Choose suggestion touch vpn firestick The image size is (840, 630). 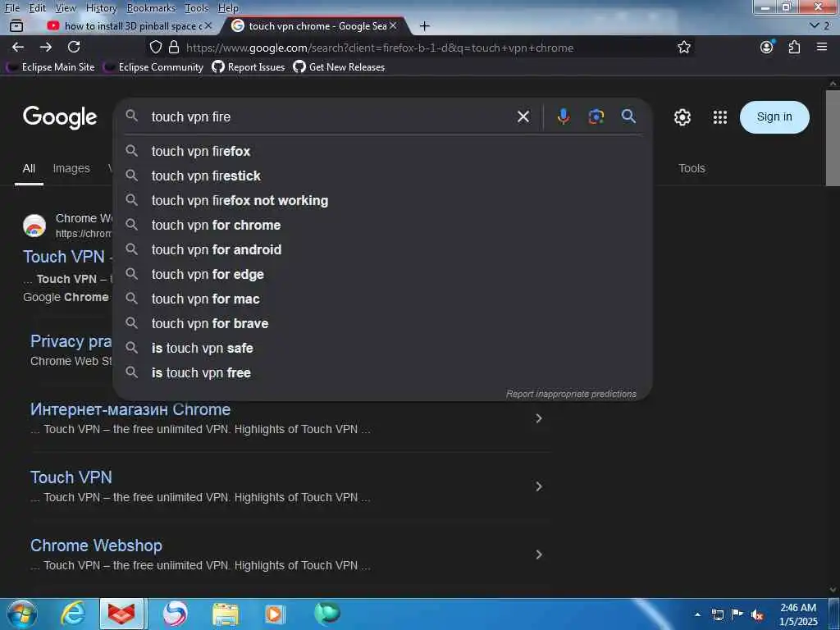click(382, 176)
